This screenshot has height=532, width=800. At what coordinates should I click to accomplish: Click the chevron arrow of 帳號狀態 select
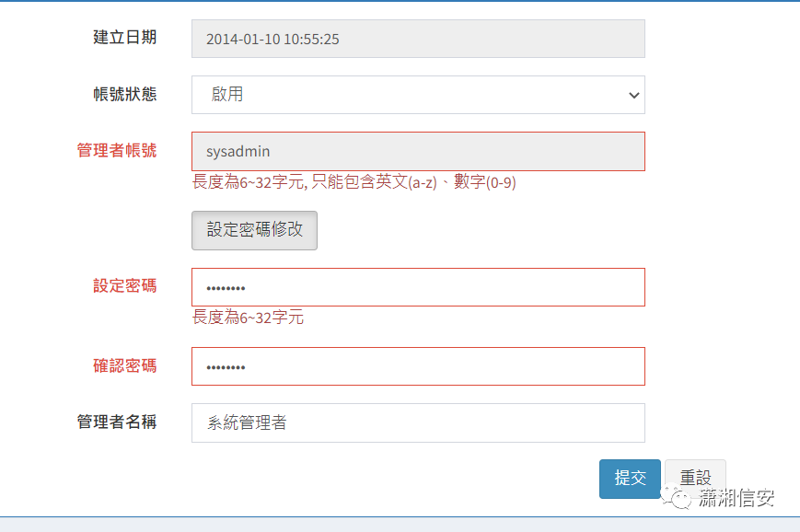[x=633, y=96]
